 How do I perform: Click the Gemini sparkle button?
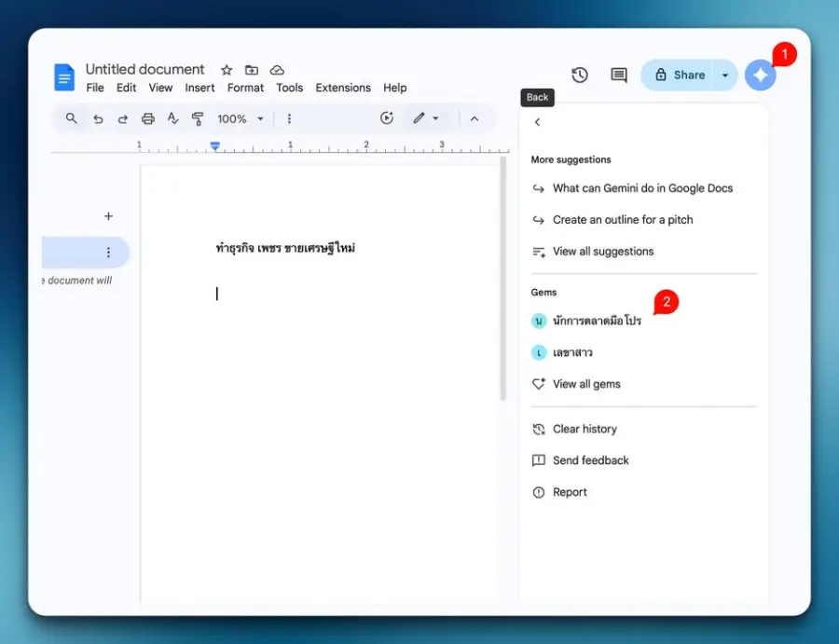[761, 75]
